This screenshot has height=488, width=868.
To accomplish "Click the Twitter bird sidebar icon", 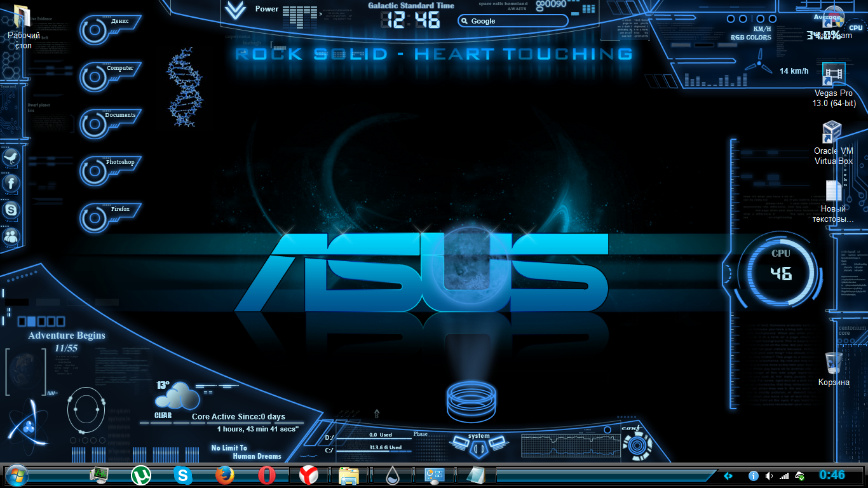I will click(x=11, y=157).
